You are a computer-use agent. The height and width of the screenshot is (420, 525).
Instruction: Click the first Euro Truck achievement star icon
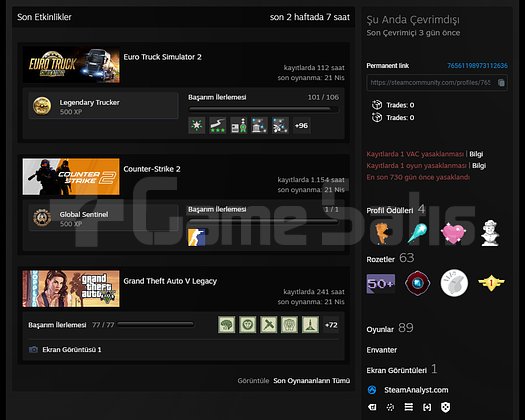(197, 126)
